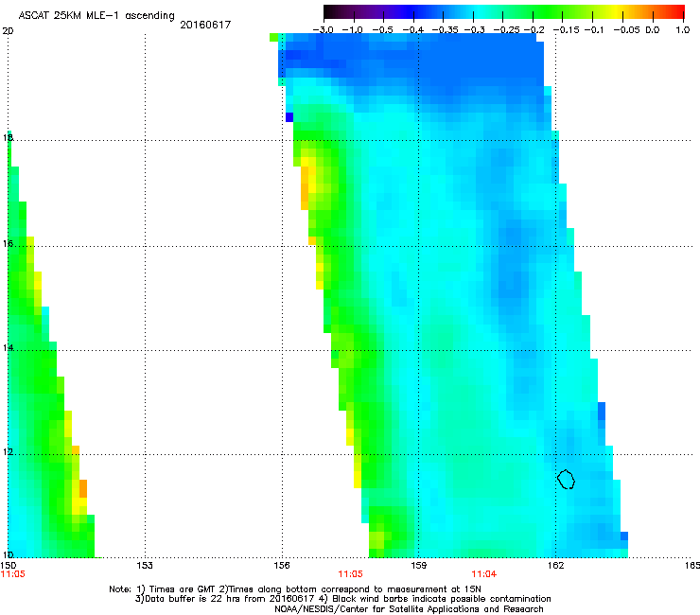Click the -0.1 color bar label

594,30
